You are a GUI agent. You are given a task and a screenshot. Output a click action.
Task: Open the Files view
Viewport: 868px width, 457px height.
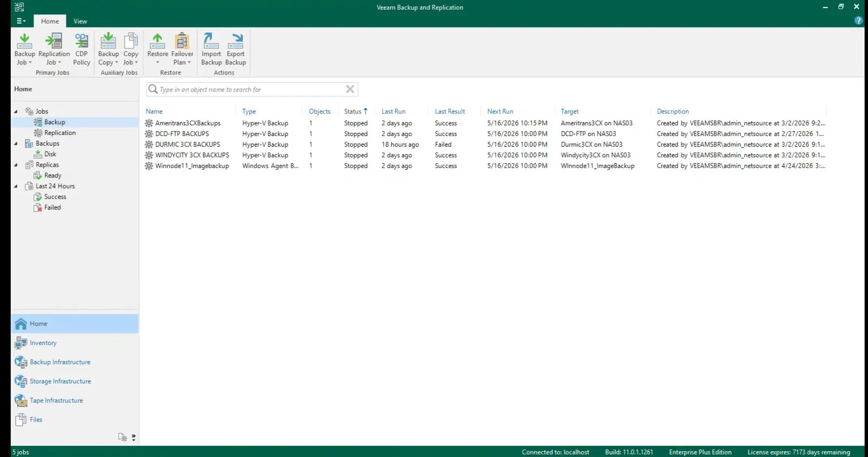point(75,419)
